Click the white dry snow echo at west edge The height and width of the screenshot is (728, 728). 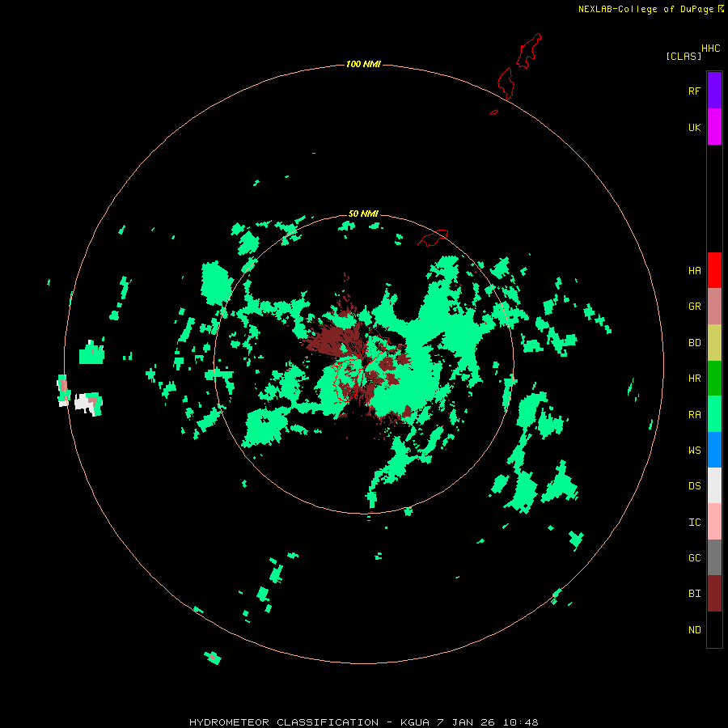(83, 402)
